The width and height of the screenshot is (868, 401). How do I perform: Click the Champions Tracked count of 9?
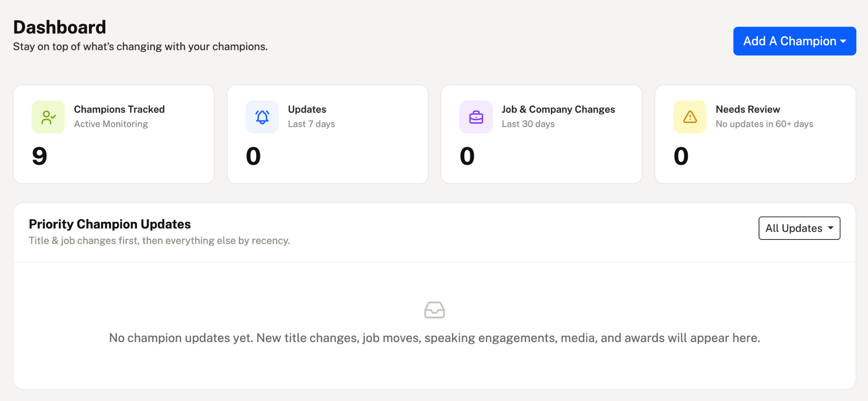39,156
